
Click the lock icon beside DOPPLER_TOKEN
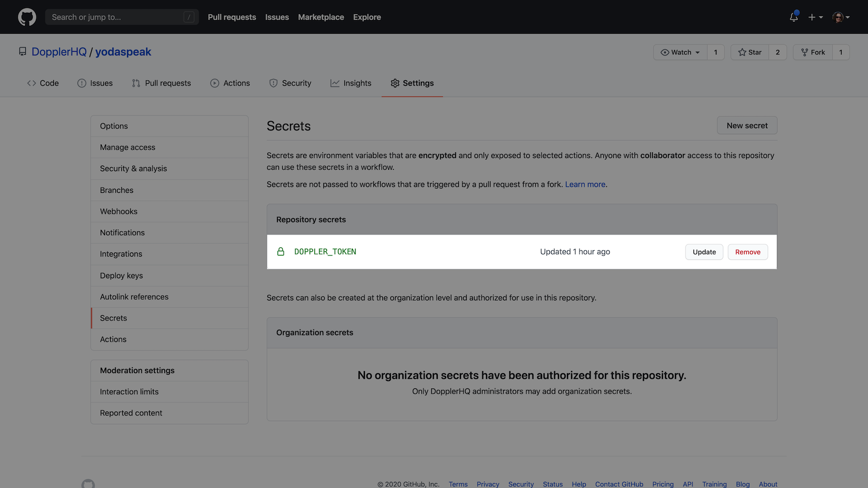coord(281,252)
